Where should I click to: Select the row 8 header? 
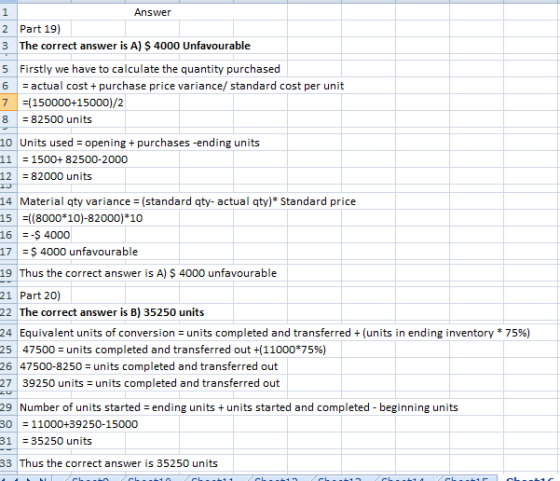[x=8, y=119]
